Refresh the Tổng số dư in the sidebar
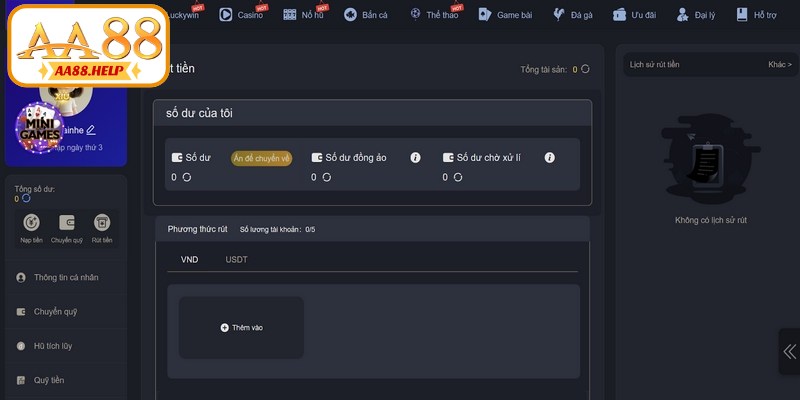Viewport: 800px width, 400px height. click(27, 198)
